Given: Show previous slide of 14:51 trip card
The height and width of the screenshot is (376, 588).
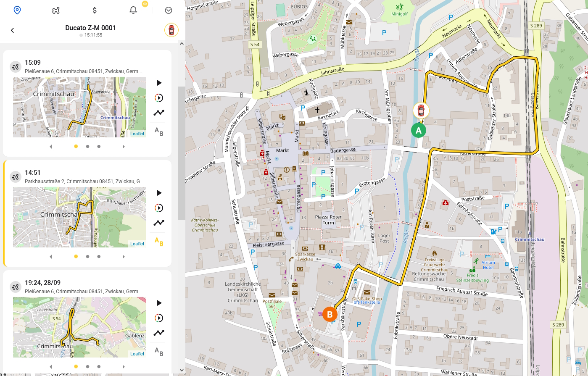Looking at the screenshot, I should tap(51, 257).
